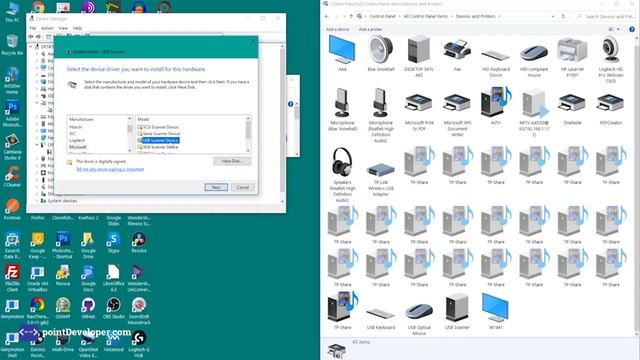Click the Search Devices and Printers field
The height and width of the screenshot is (360, 640).
click(x=605, y=16)
